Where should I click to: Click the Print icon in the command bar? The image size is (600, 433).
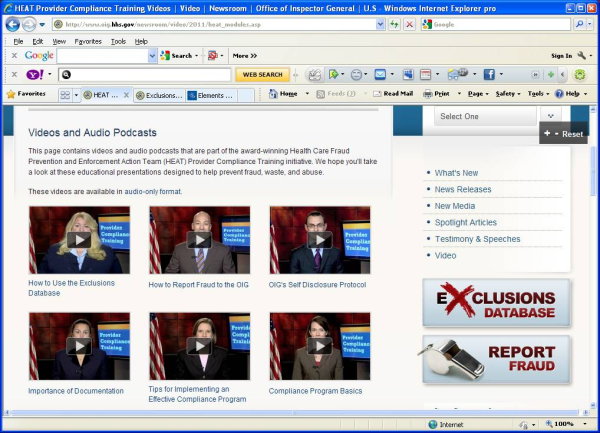435,94
